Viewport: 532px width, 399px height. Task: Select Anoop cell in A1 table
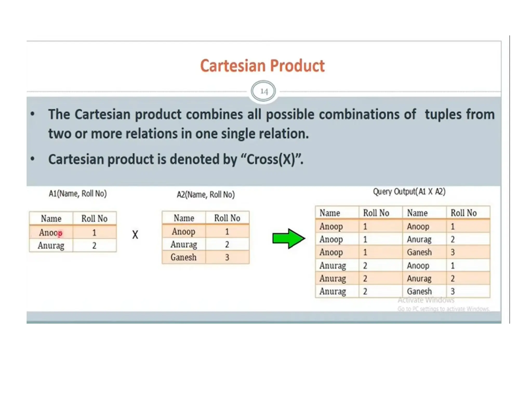[51, 232]
